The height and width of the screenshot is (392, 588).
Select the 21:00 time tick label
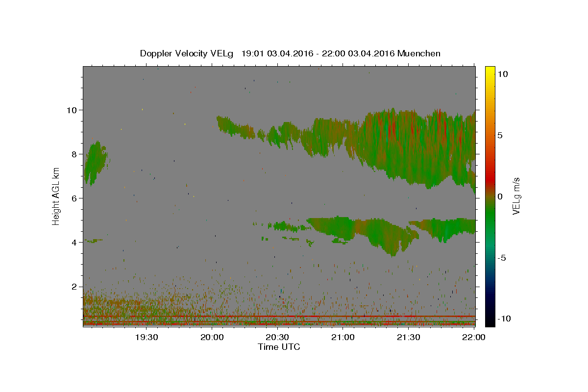coord(343,337)
